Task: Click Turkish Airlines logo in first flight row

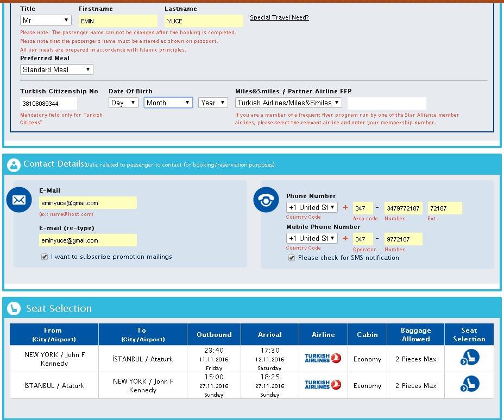Action: click(x=323, y=358)
